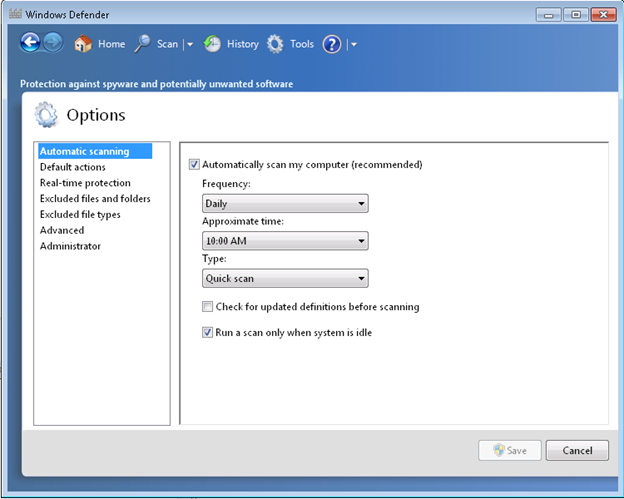
Task: Open the History page
Action: 243,44
